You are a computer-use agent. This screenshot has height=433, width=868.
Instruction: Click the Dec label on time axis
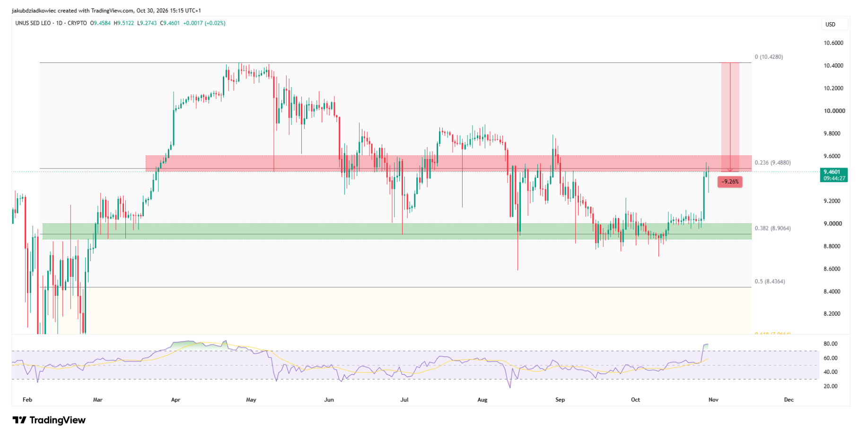coord(789,400)
